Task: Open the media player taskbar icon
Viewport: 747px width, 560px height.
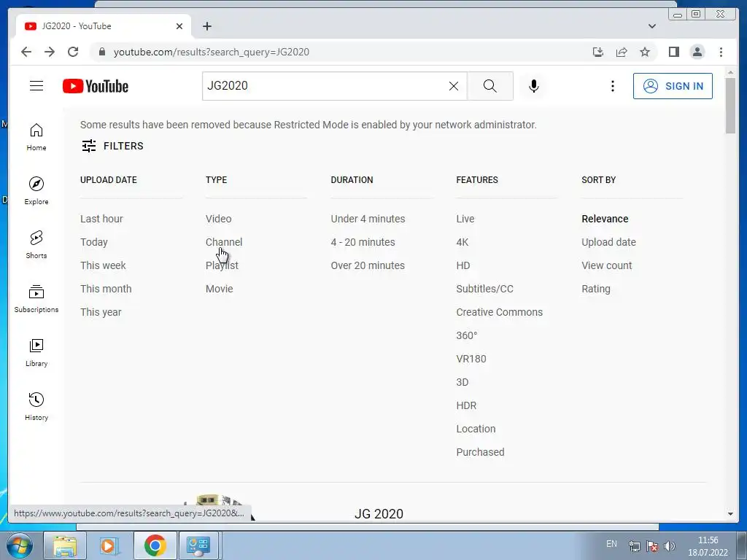Action: [x=109, y=545]
